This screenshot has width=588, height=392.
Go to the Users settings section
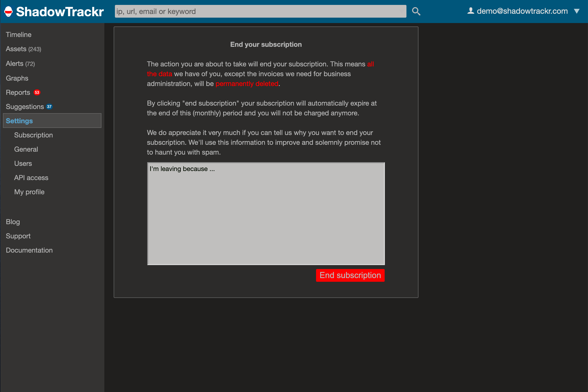[x=23, y=163]
